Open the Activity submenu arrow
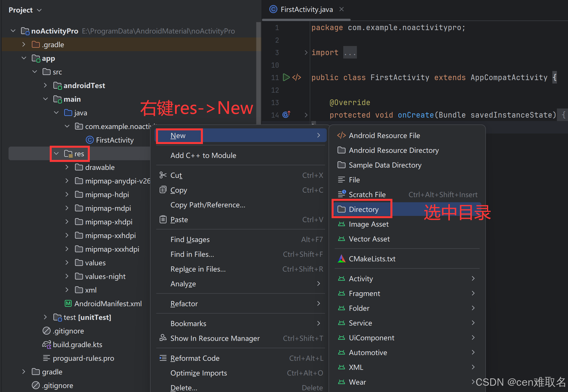 click(x=473, y=279)
